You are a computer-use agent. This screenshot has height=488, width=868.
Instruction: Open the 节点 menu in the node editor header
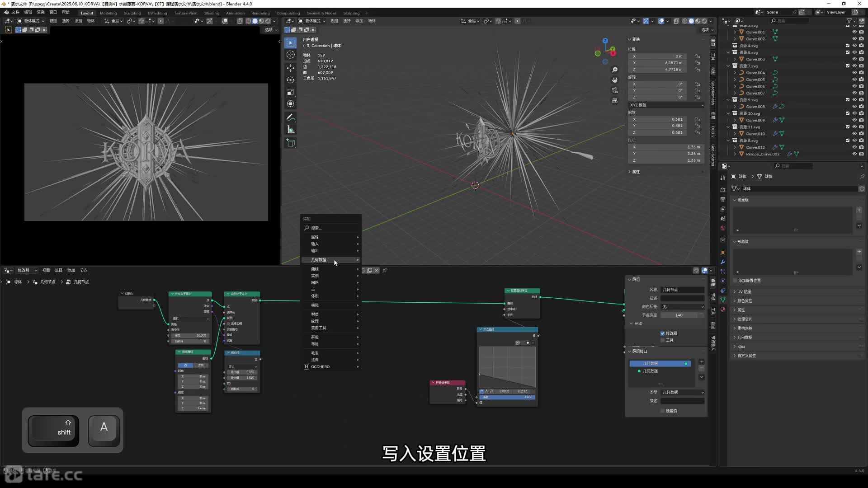point(84,270)
